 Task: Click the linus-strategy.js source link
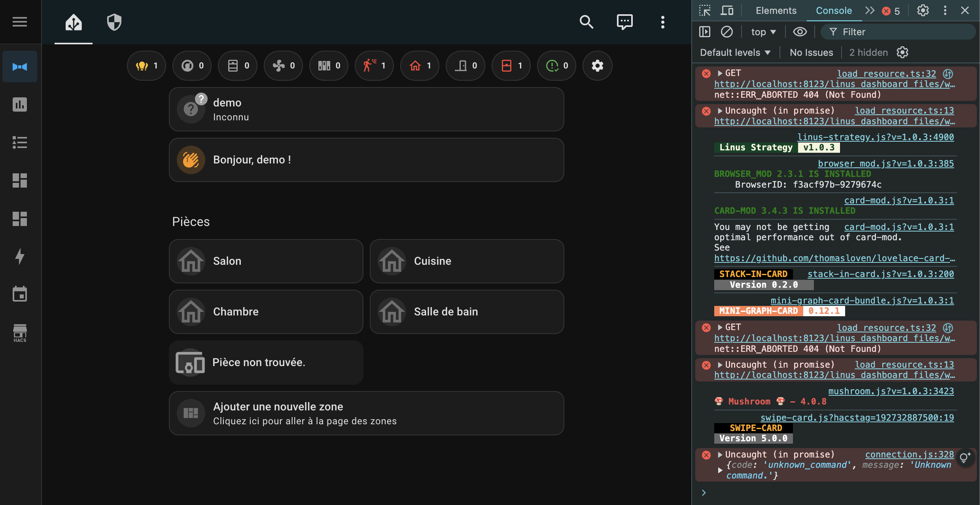click(875, 137)
